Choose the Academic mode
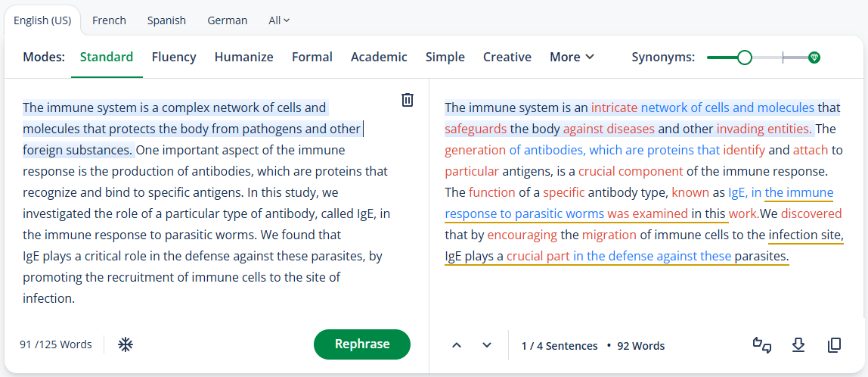The width and height of the screenshot is (868, 377). pyautogui.click(x=380, y=57)
